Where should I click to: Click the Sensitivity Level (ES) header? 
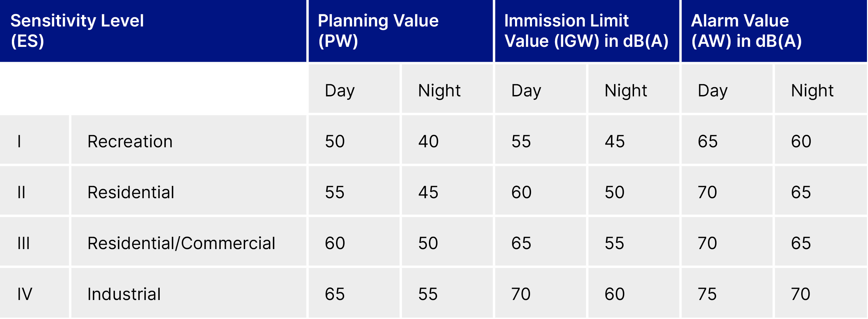tap(77, 31)
